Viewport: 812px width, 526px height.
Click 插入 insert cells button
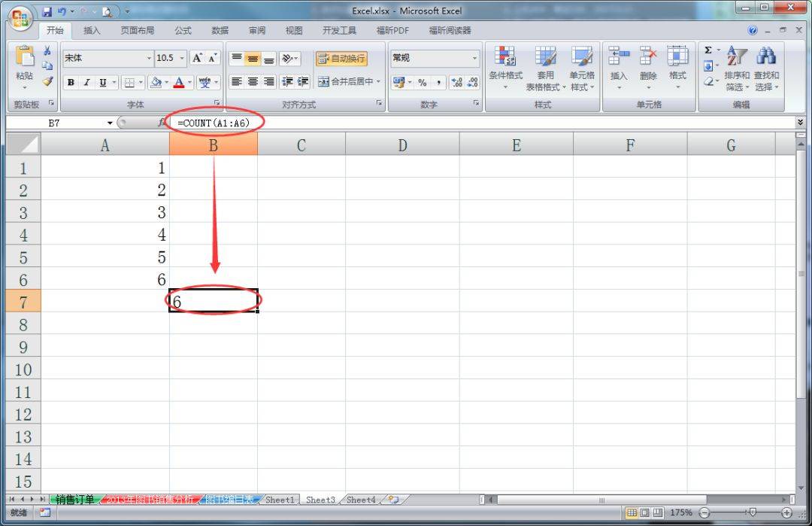pos(618,68)
